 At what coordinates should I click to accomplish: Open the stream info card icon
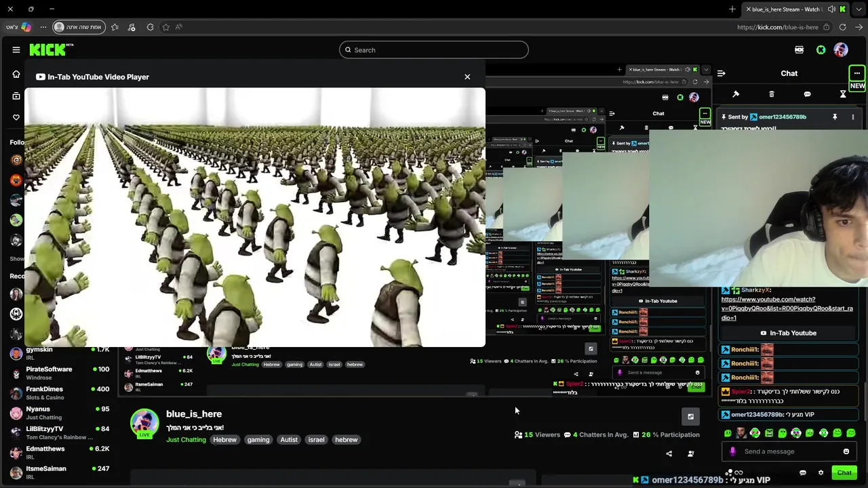point(690,417)
